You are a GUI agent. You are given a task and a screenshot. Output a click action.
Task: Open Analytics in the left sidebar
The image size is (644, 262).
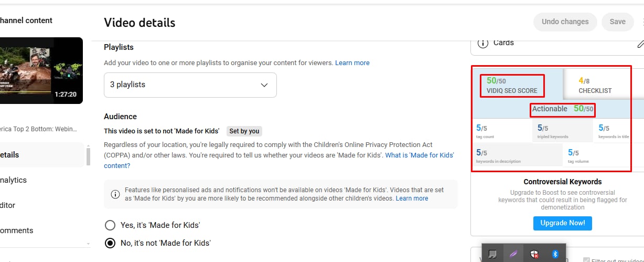[x=14, y=180]
